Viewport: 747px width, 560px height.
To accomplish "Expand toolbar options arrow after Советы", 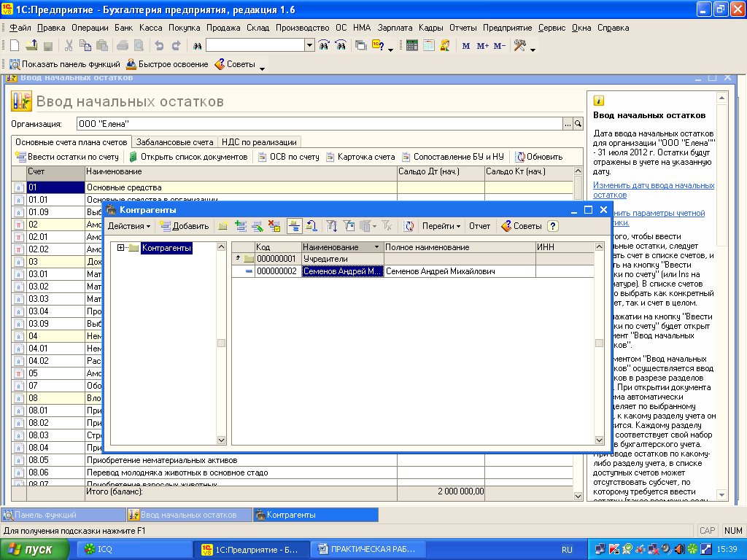I will tap(262, 69).
